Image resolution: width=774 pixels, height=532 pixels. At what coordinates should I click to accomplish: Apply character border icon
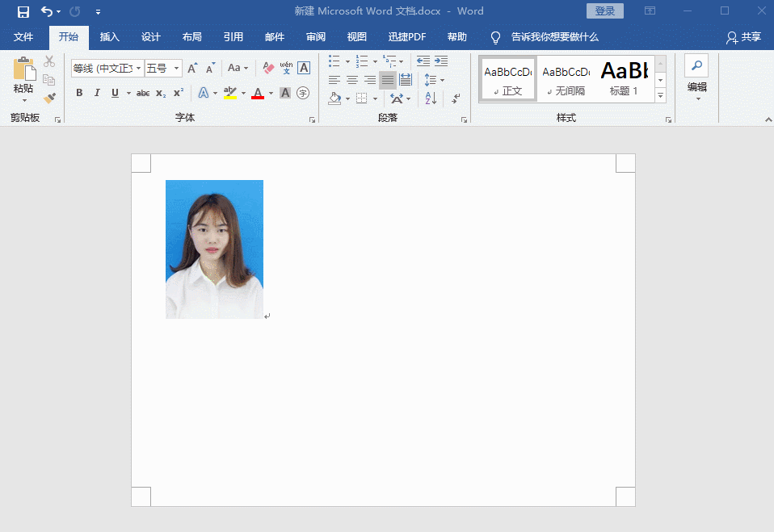pyautogui.click(x=304, y=68)
